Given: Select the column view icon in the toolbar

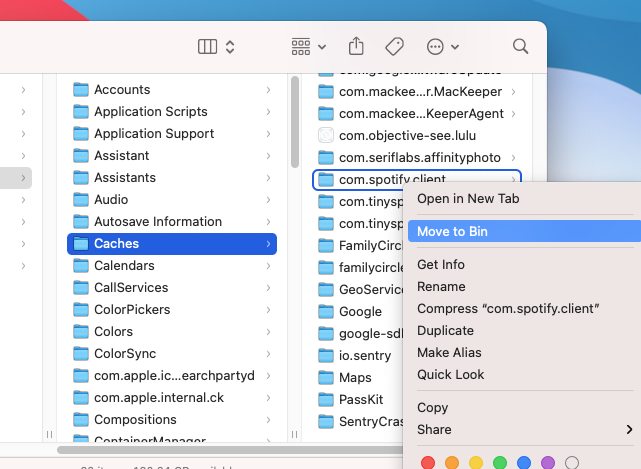Looking at the screenshot, I should point(207,47).
